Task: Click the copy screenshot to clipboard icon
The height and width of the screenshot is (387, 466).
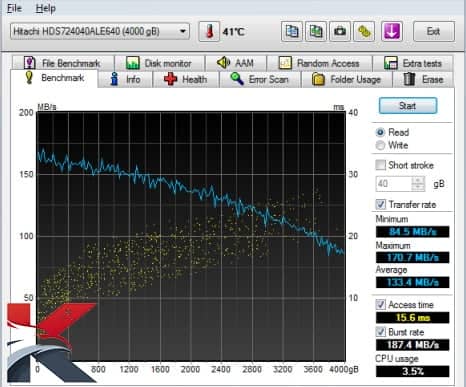Action: click(316, 32)
